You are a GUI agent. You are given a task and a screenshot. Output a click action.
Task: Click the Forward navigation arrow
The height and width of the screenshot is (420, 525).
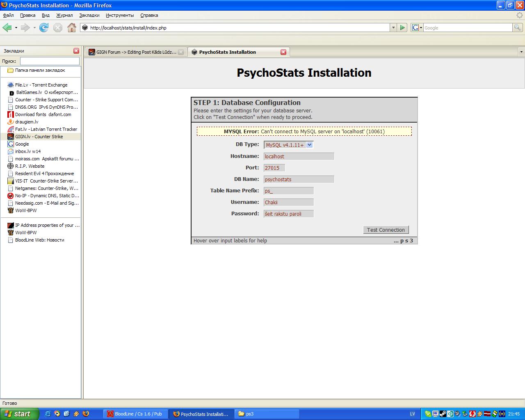(25, 27)
